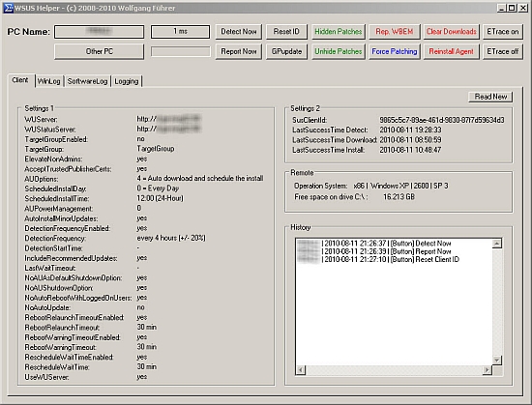The width and height of the screenshot is (532, 405).
Task: Close the WSUS Helper window
Action: (x=523, y=8)
